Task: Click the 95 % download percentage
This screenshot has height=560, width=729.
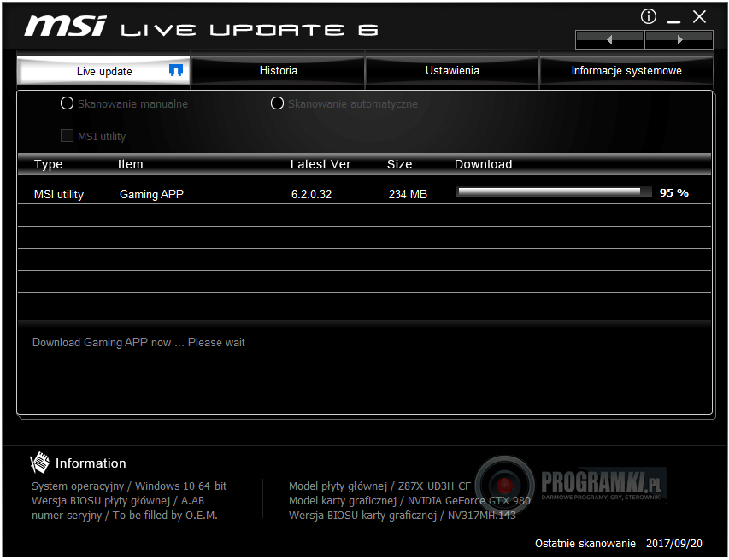Action: coord(674,192)
